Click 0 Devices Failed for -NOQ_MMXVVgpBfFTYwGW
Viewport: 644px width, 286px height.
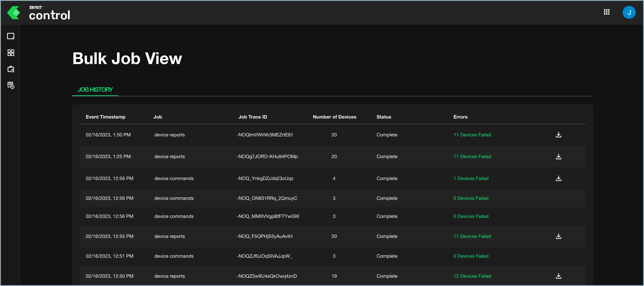point(471,216)
